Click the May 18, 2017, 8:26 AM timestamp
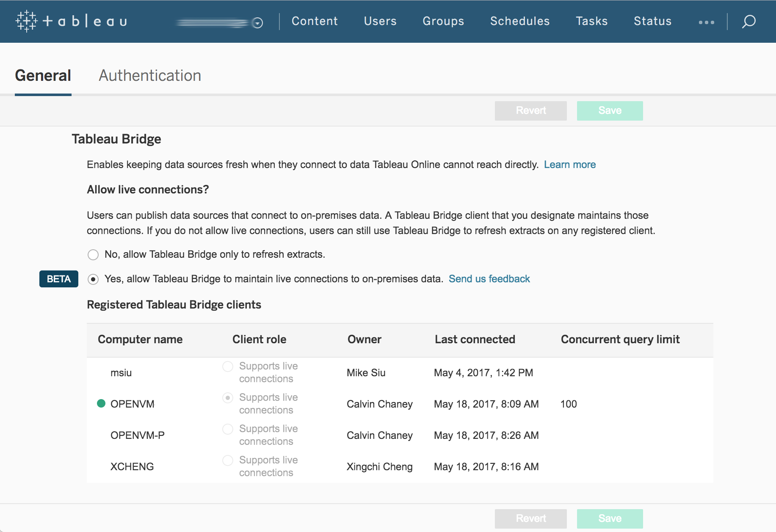776x532 pixels. (x=486, y=436)
